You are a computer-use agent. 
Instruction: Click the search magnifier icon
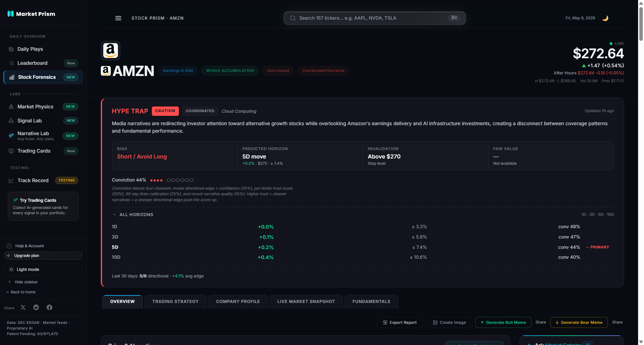click(293, 18)
